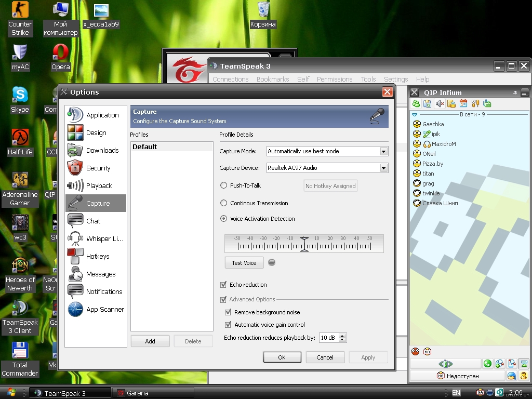Image resolution: width=532 pixels, height=399 pixels.
Task: Click the Counter Strike desktop icon
Action: (20, 19)
